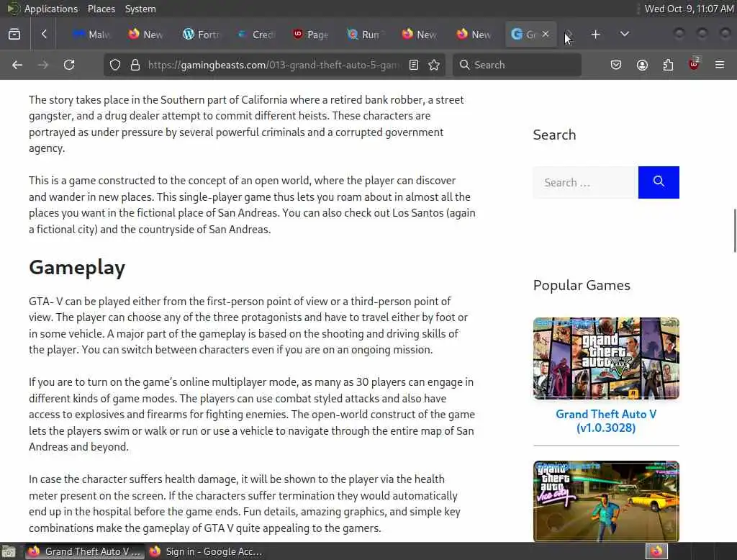
Task: Switch to the Page tab
Action: (310, 35)
